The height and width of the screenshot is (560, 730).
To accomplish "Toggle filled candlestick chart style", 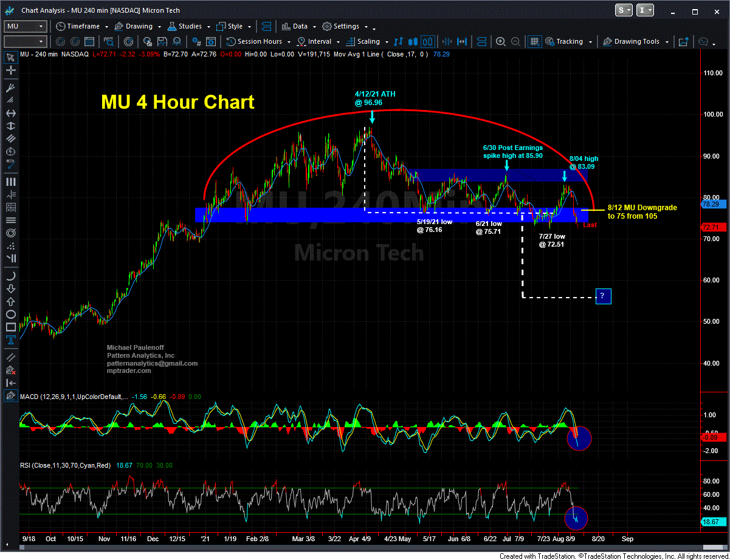I will (x=413, y=42).
